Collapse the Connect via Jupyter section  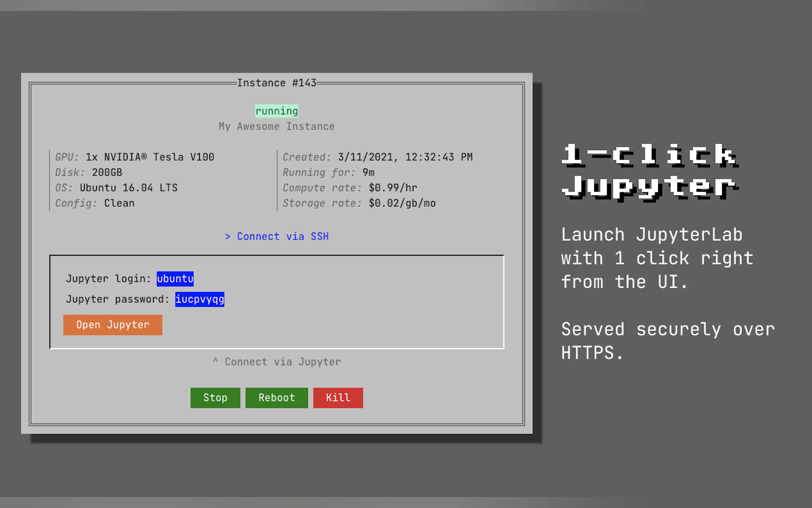tap(277, 362)
